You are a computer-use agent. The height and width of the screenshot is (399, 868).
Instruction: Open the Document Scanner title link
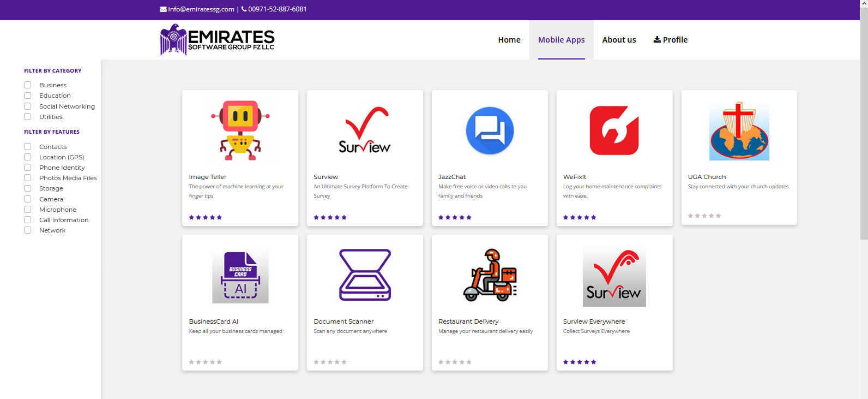pyautogui.click(x=343, y=321)
